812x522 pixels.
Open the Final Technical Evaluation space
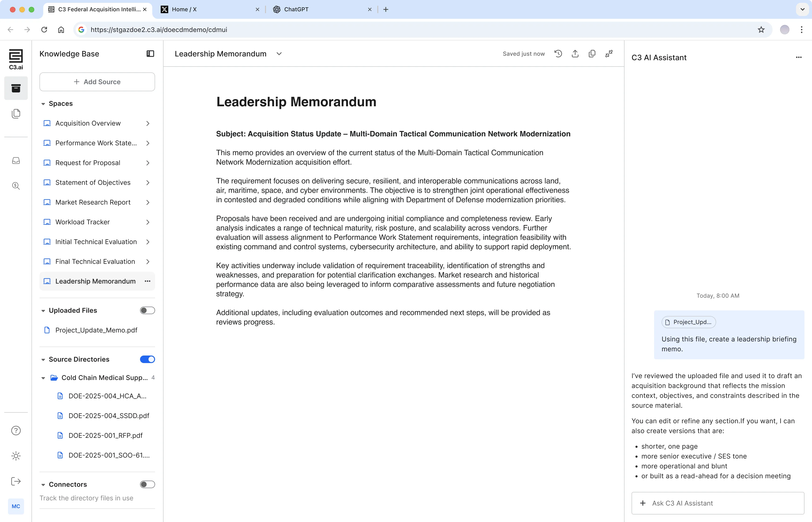pyautogui.click(x=97, y=261)
